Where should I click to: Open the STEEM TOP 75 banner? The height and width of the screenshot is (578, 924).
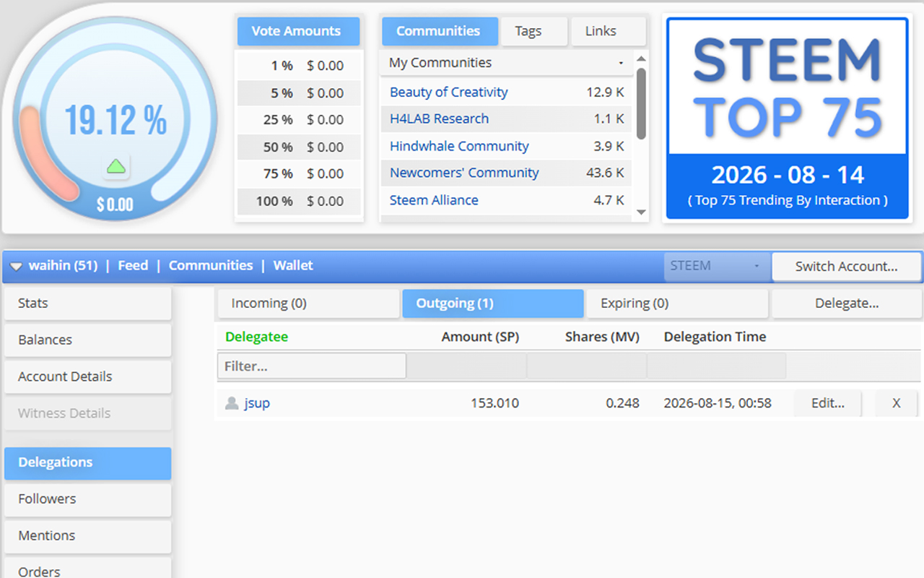point(787,118)
